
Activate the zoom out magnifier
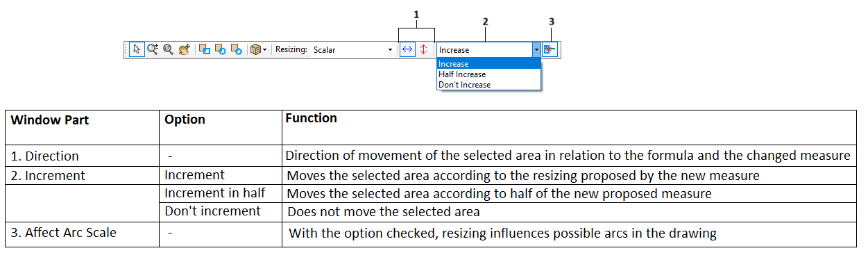pyautogui.click(x=168, y=49)
